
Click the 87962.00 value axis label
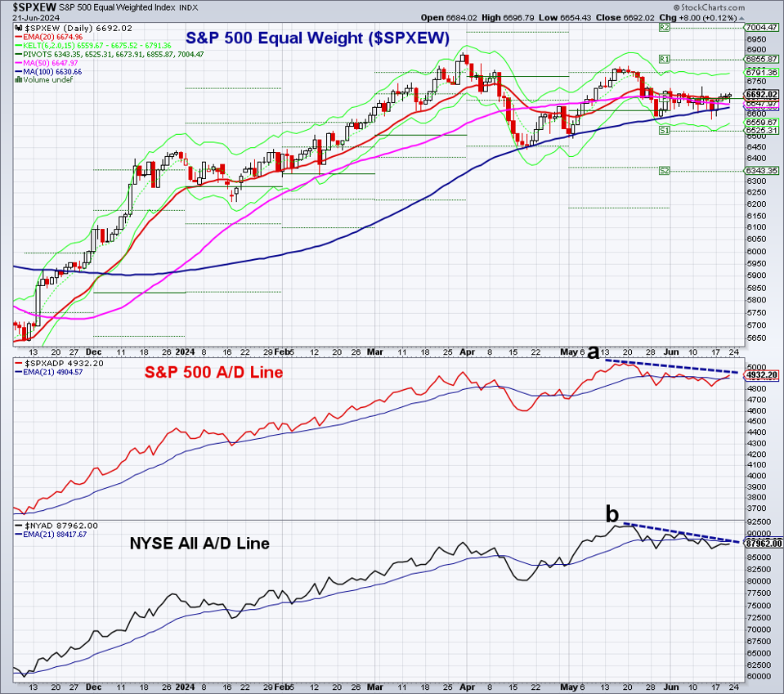pyautogui.click(x=763, y=543)
